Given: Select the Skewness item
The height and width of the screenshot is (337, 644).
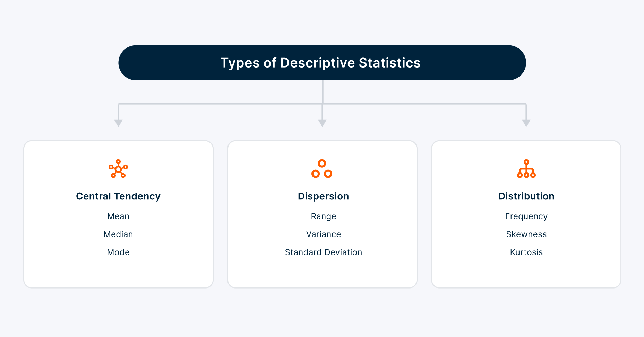Looking at the screenshot, I should coord(526,234).
